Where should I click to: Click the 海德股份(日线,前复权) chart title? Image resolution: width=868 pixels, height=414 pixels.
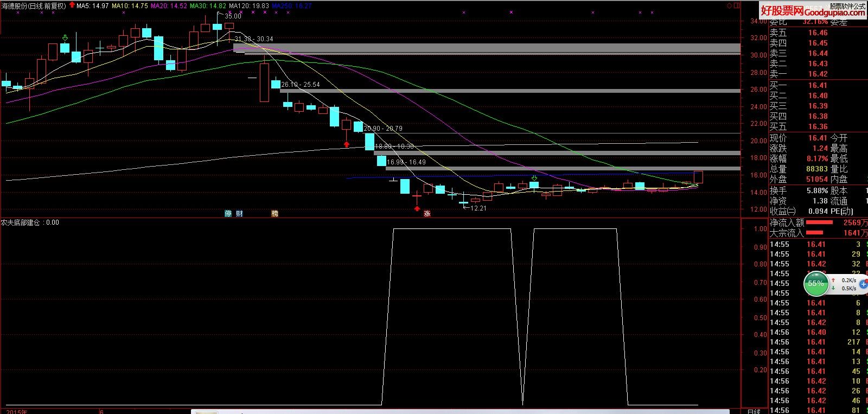34,6
